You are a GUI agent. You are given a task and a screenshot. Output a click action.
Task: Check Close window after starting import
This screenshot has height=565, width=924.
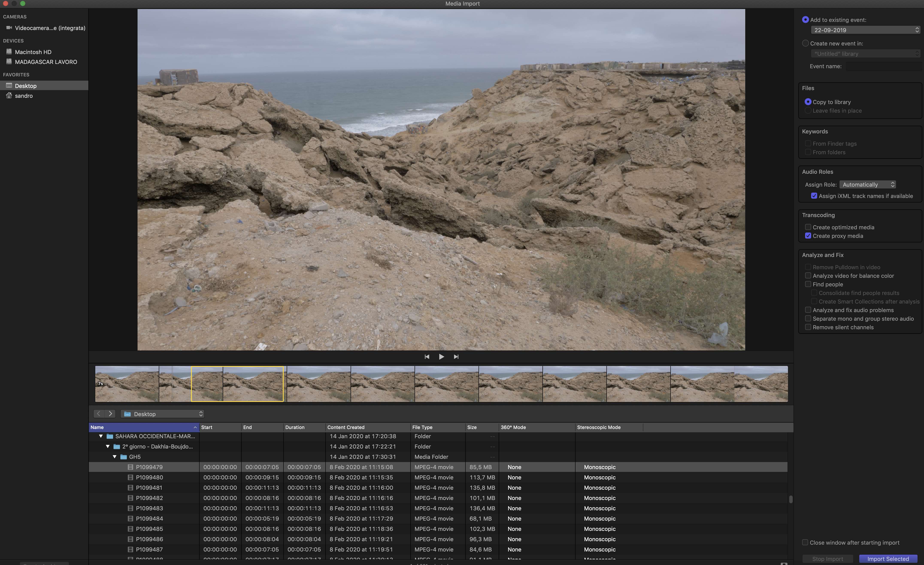coord(805,542)
